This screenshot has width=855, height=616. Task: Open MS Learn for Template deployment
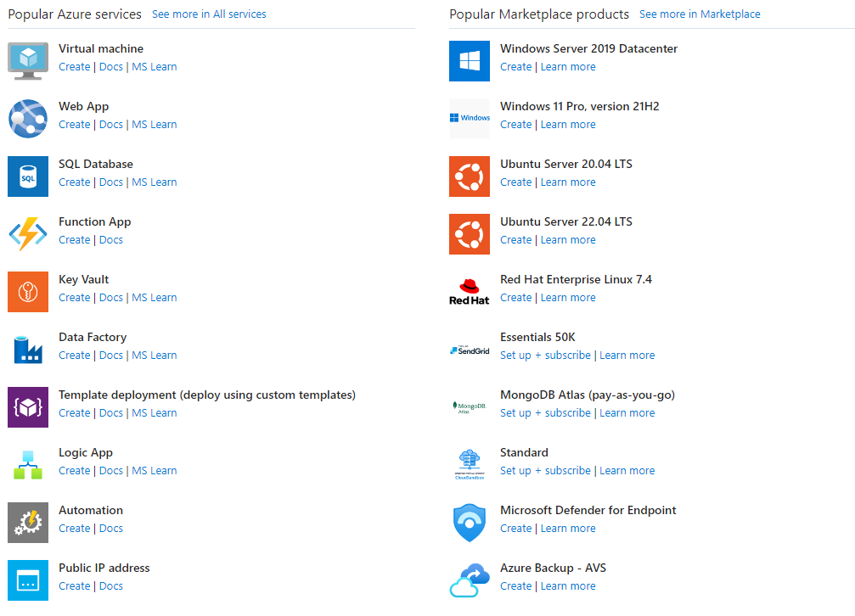pos(155,413)
